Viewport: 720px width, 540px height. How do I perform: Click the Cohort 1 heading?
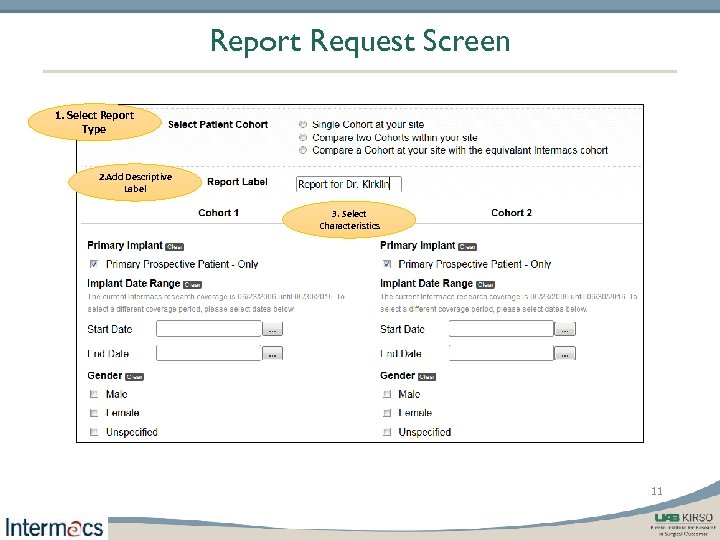point(218,213)
